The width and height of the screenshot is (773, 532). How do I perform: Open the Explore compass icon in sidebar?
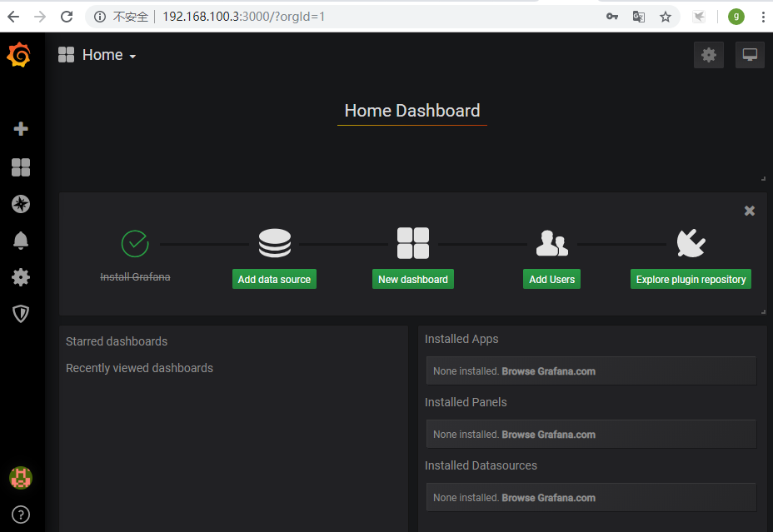[21, 204]
